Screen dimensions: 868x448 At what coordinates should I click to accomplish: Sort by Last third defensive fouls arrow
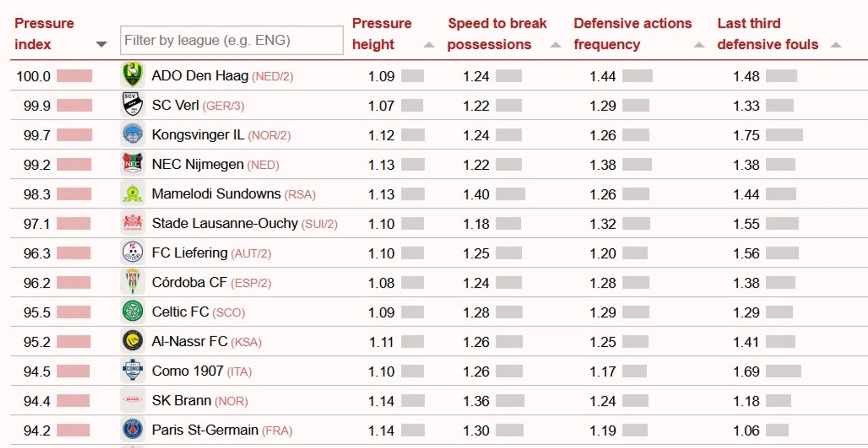coord(836,45)
